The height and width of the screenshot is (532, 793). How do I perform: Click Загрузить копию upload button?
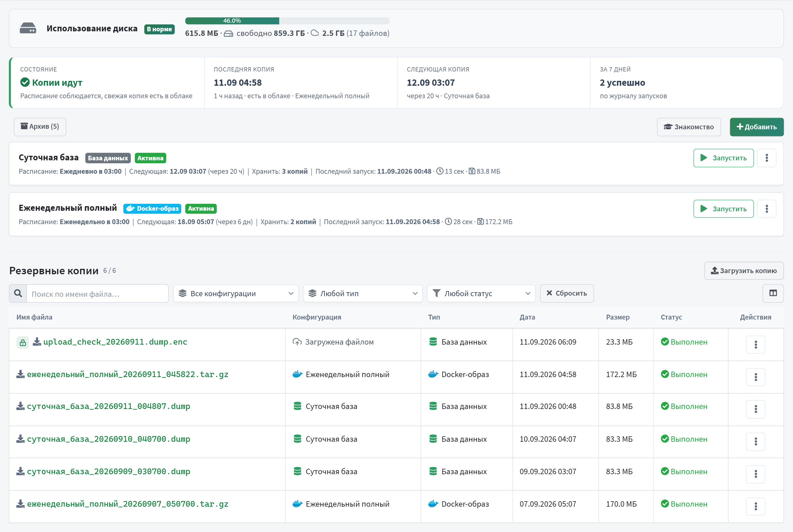pyautogui.click(x=744, y=270)
